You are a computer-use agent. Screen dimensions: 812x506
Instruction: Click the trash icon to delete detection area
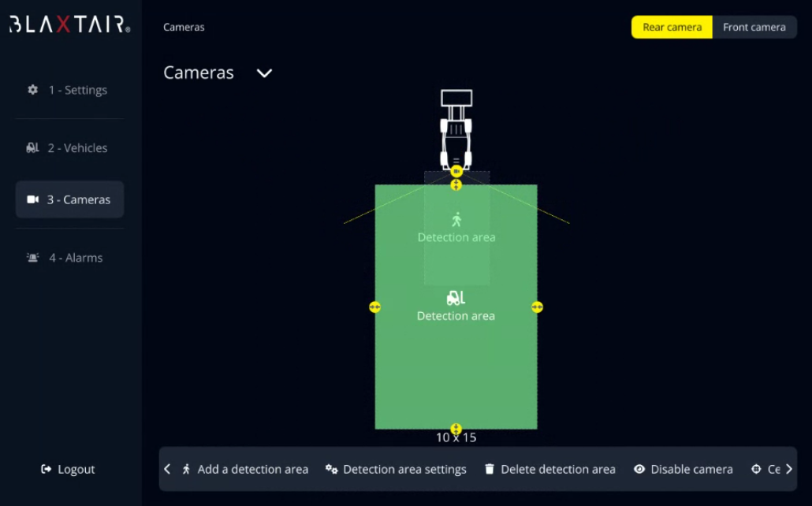tap(490, 469)
